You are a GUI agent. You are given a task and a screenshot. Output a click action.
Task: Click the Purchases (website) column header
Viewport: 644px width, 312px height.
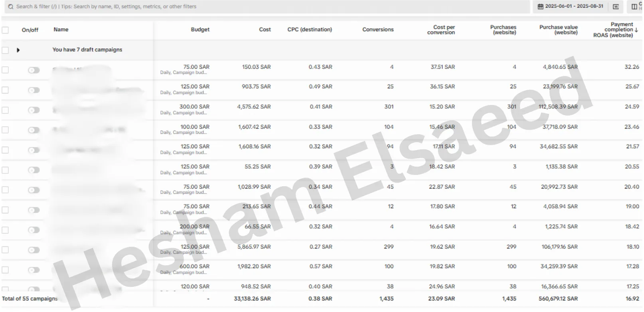click(x=503, y=30)
